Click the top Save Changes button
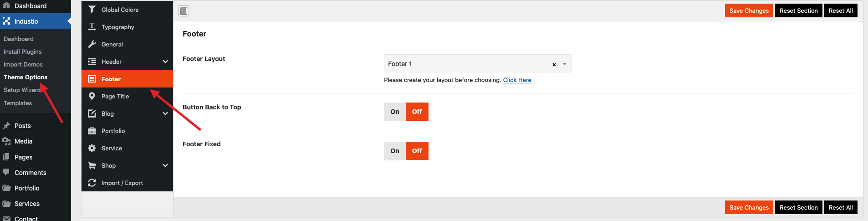 click(749, 10)
